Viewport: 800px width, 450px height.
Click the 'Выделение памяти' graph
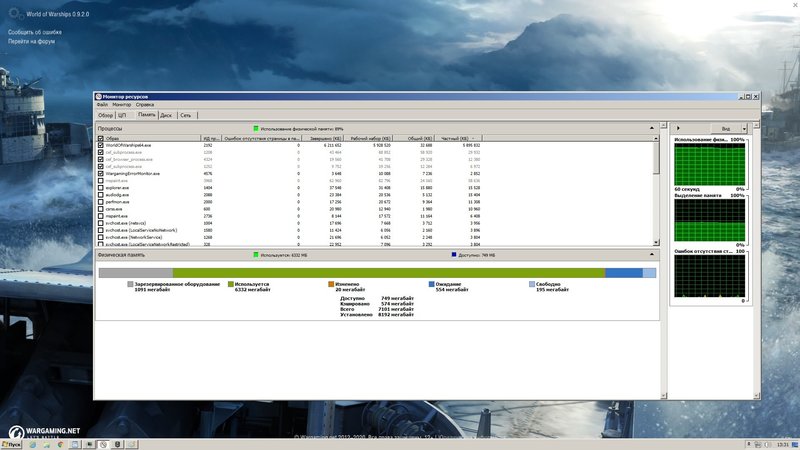point(709,220)
